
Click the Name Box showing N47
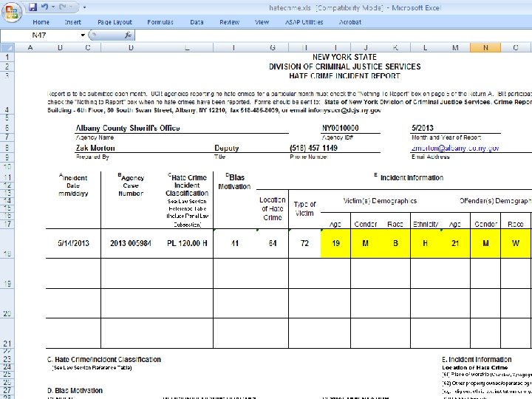(40, 35)
